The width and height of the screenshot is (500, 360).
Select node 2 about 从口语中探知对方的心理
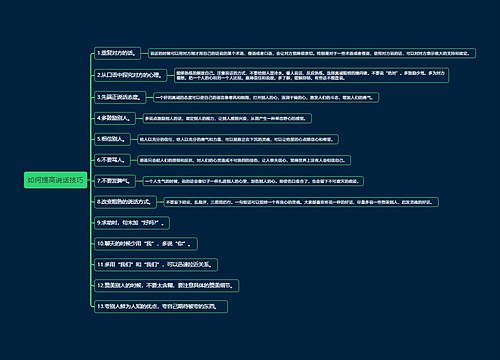point(130,75)
